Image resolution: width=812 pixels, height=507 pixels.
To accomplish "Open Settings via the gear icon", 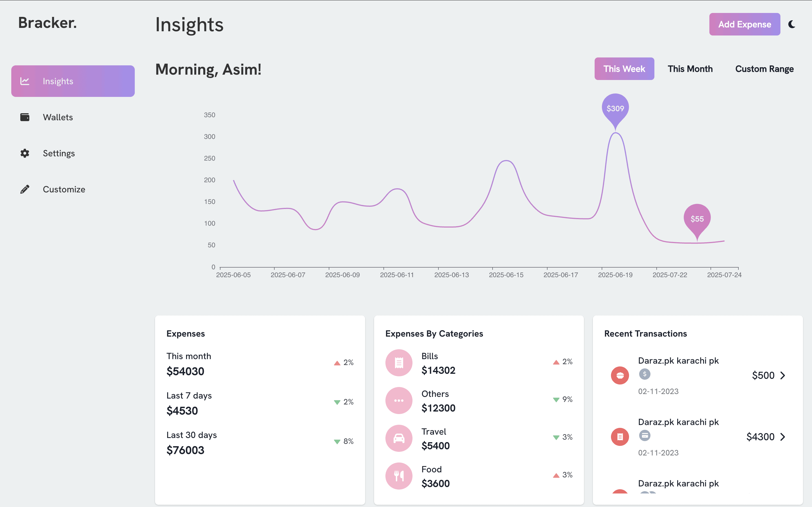I will click(25, 153).
